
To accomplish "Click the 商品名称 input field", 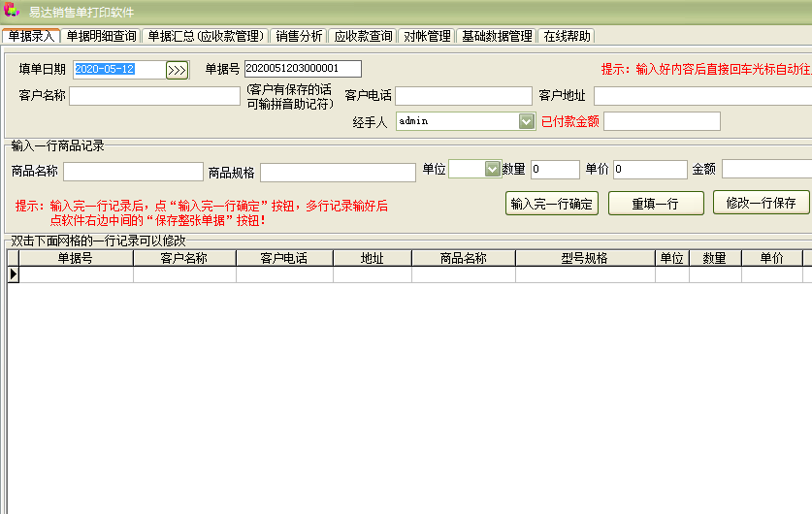I will pyautogui.click(x=133, y=172).
